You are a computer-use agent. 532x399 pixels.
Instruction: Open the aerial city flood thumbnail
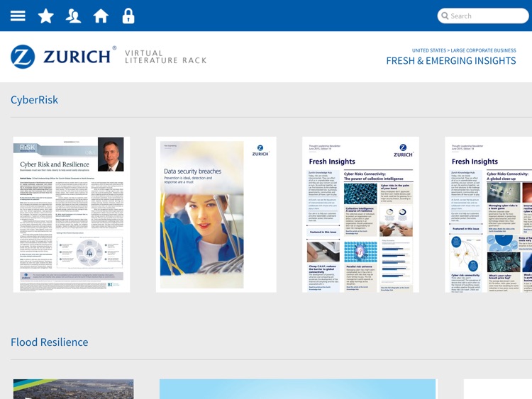pos(73,389)
